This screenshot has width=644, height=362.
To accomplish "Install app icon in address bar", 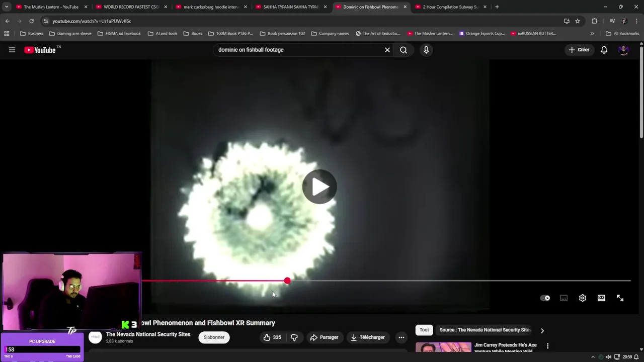I will coord(567,21).
